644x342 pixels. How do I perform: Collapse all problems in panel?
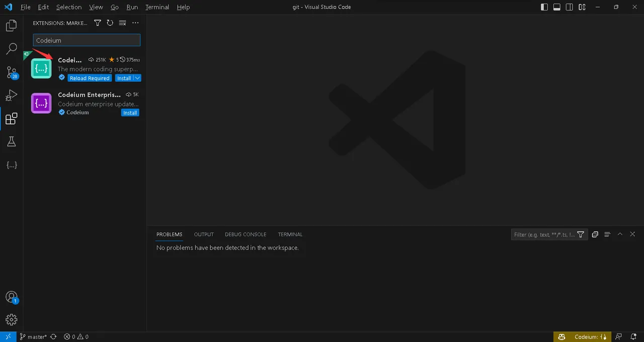click(x=595, y=234)
